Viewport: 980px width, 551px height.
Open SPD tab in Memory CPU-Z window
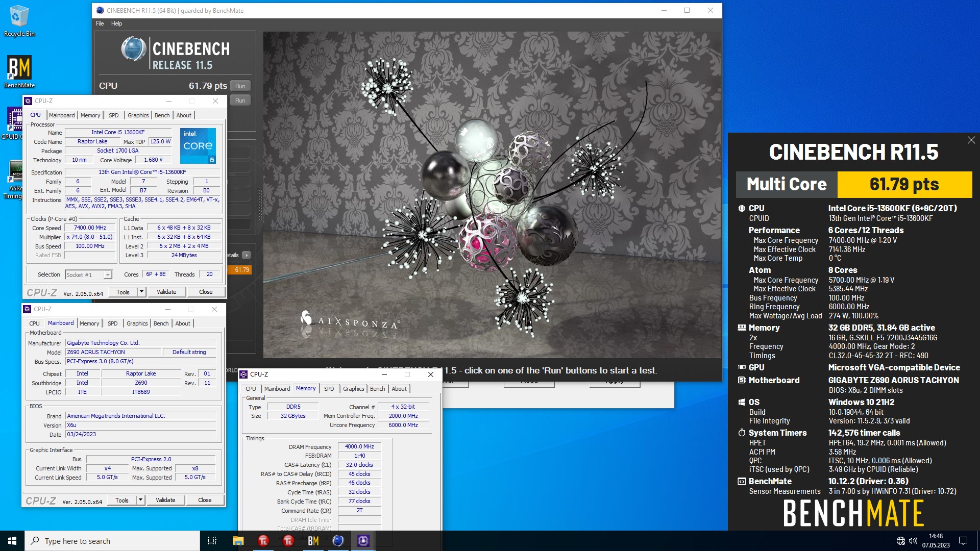(329, 389)
